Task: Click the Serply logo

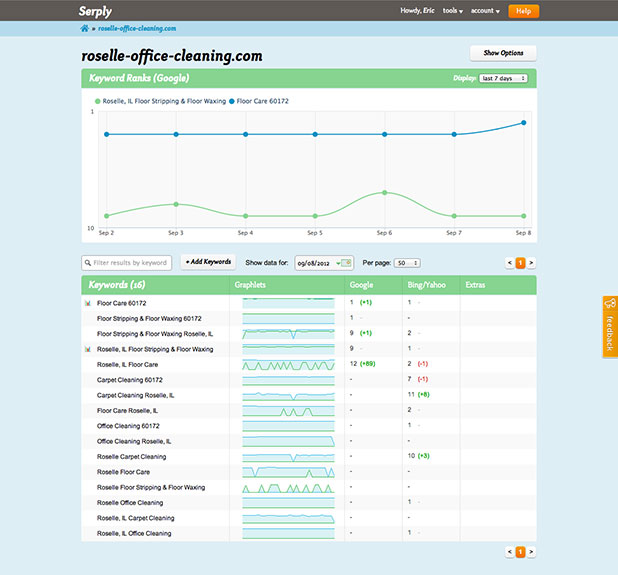Action: coord(95,11)
